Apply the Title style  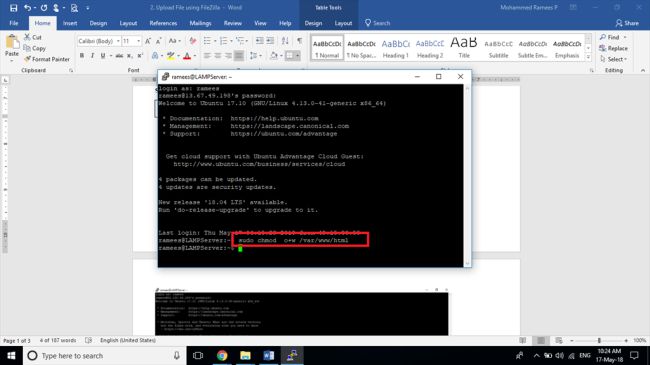point(464,48)
